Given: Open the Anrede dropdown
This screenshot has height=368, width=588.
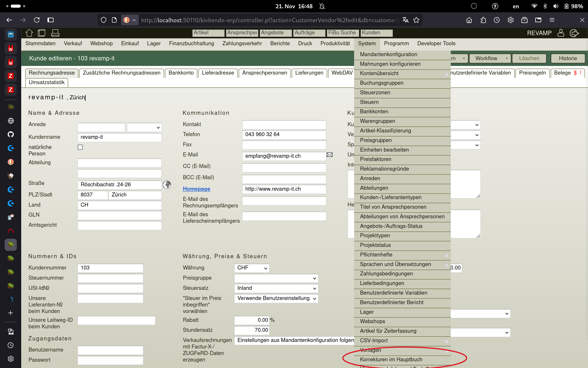Looking at the screenshot, I should click(144, 127).
